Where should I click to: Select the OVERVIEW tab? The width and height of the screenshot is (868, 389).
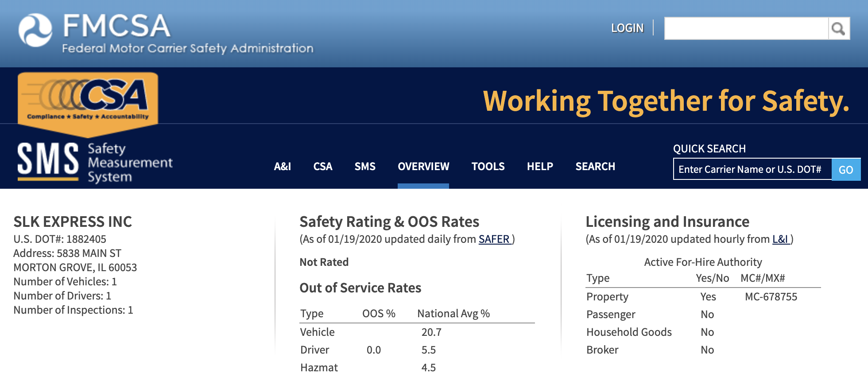[x=423, y=167]
